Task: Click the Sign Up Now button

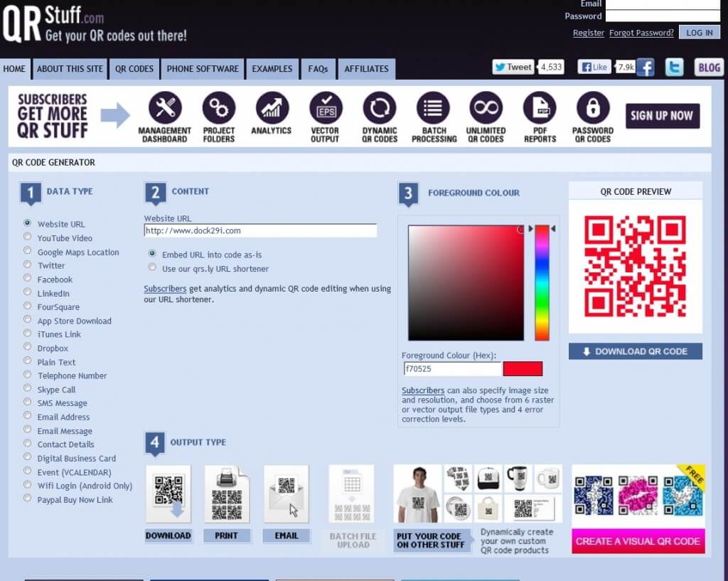Action: (662, 116)
